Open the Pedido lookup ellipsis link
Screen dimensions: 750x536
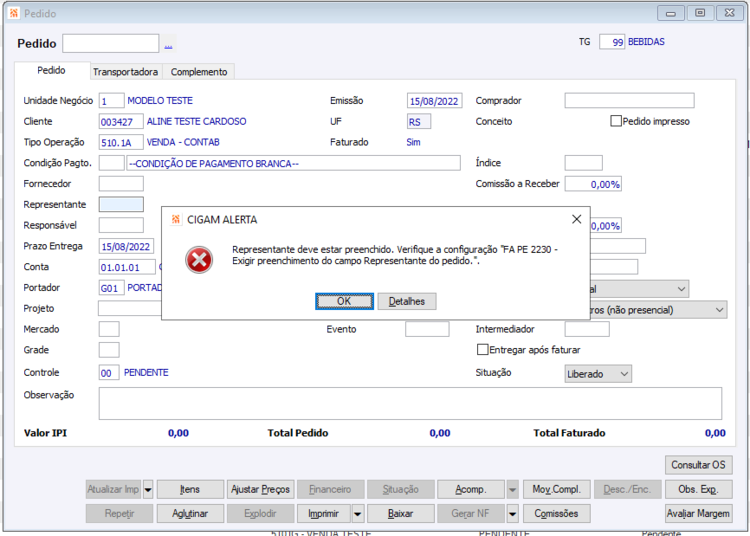pos(168,45)
